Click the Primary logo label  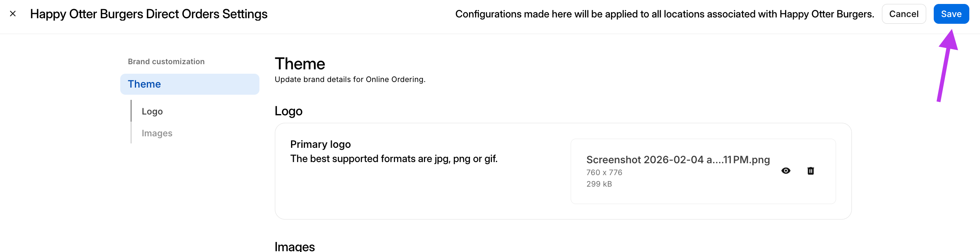320,144
